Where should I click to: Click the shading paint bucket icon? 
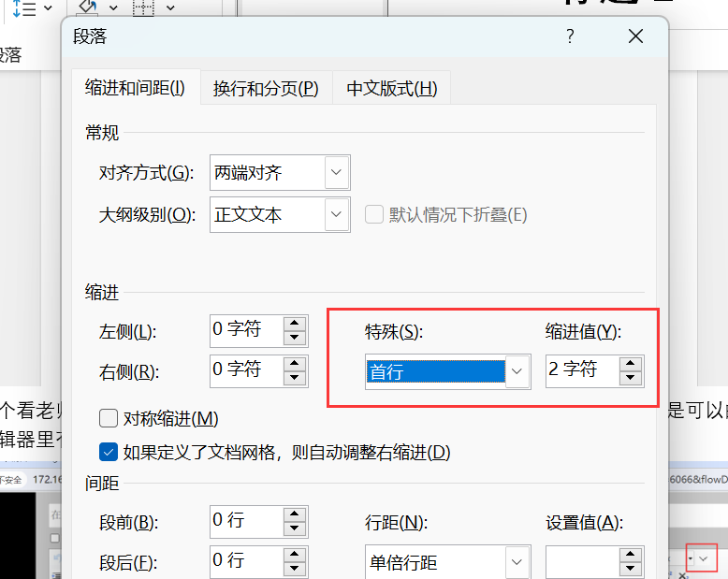tap(87, 7)
